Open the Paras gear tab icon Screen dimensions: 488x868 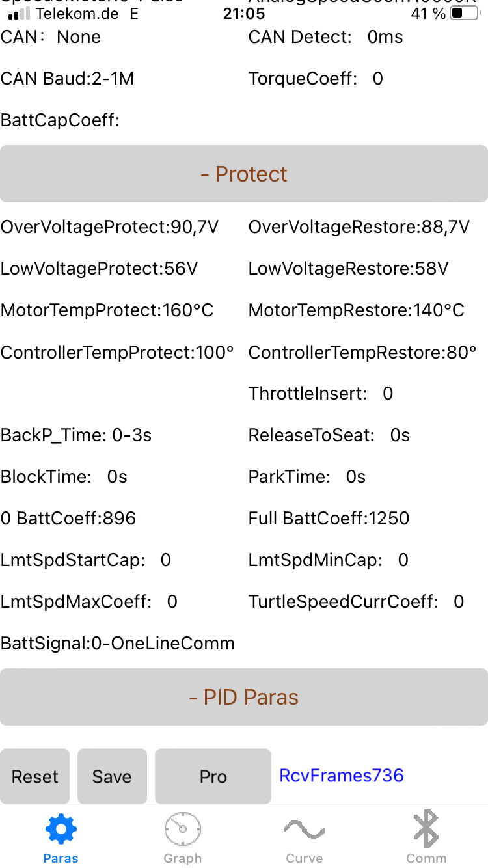tap(61, 829)
